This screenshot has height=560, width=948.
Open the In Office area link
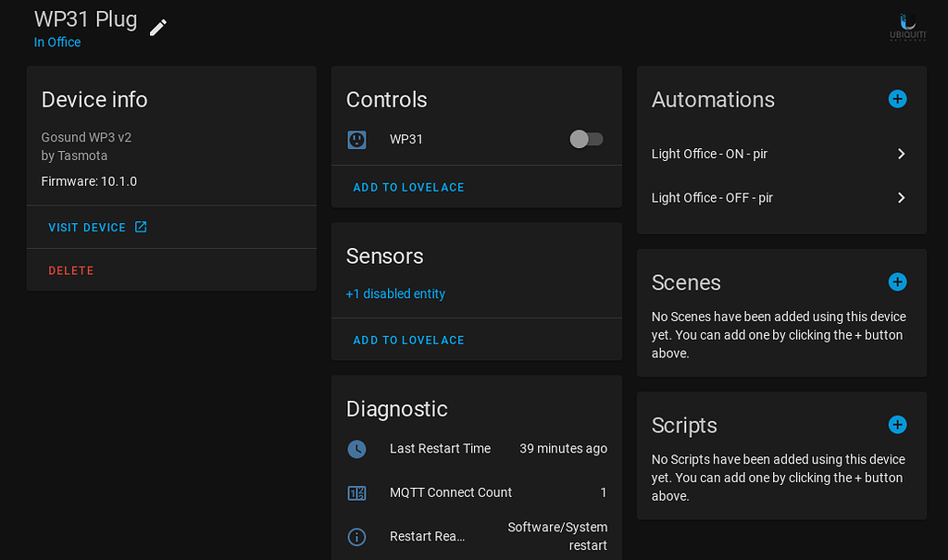click(x=56, y=42)
